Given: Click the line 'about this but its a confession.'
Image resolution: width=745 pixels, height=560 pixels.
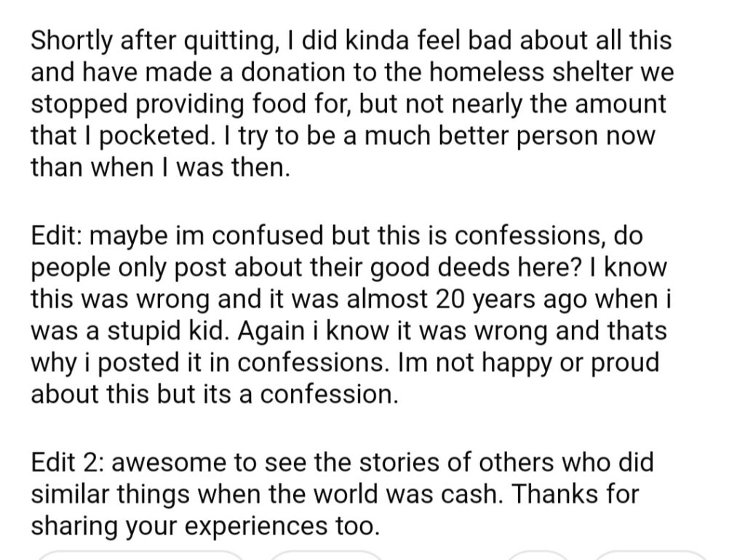Looking at the screenshot, I should tap(215, 394).
